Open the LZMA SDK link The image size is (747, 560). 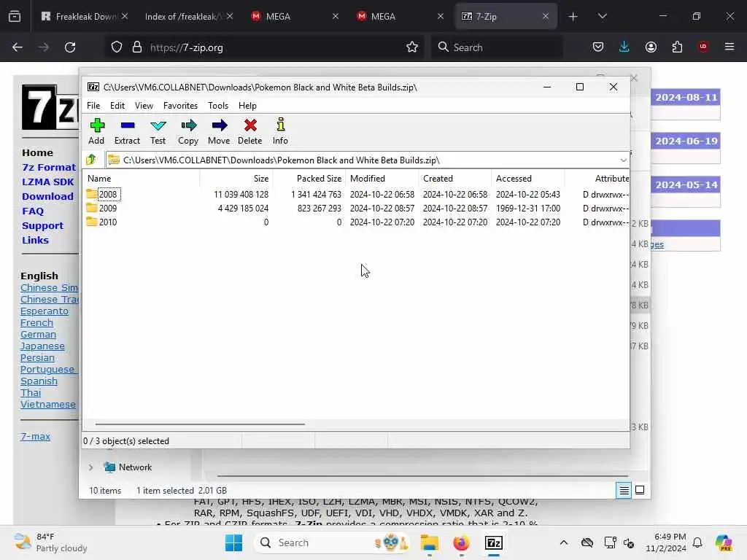47,182
